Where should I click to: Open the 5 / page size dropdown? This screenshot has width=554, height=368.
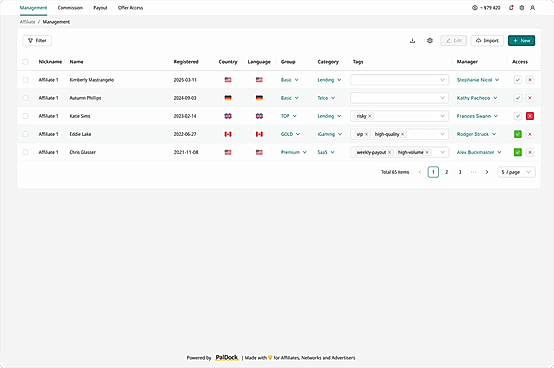[516, 172]
